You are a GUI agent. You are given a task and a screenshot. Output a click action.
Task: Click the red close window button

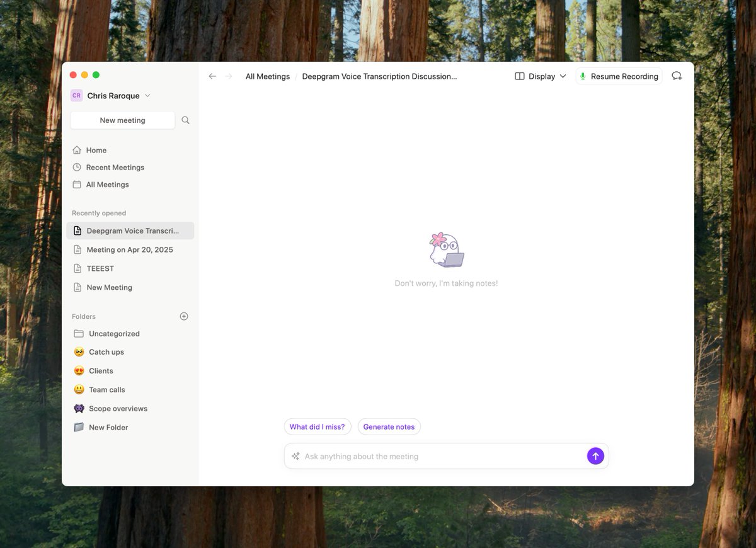[73, 75]
